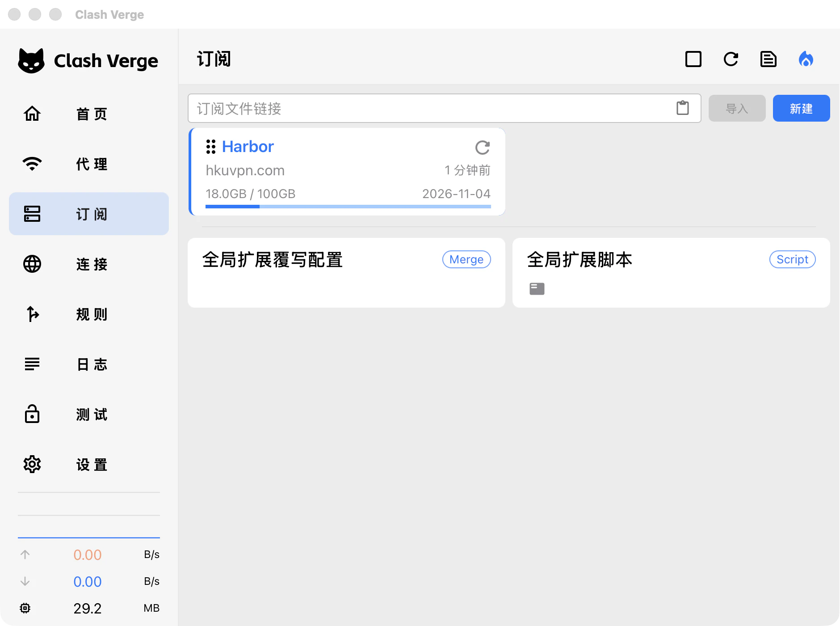Refresh all subscriptions from header
Image resolution: width=840 pixels, height=626 pixels.
731,59
